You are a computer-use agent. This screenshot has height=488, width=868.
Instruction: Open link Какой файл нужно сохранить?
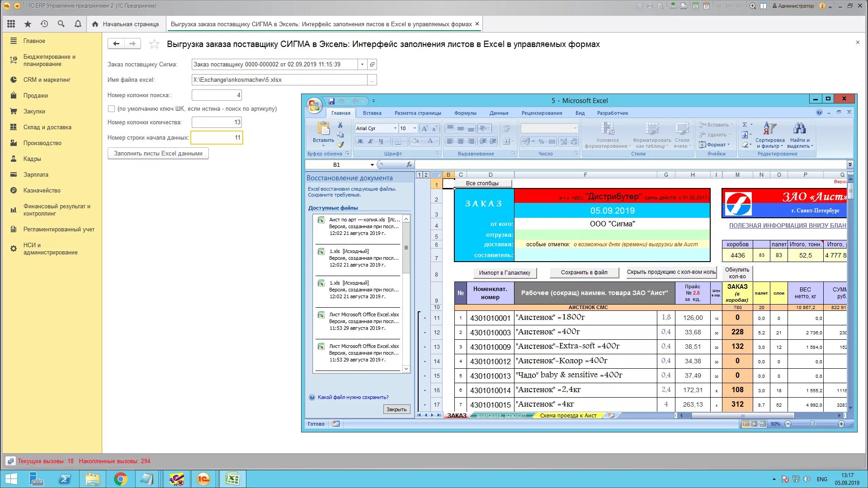(353, 397)
